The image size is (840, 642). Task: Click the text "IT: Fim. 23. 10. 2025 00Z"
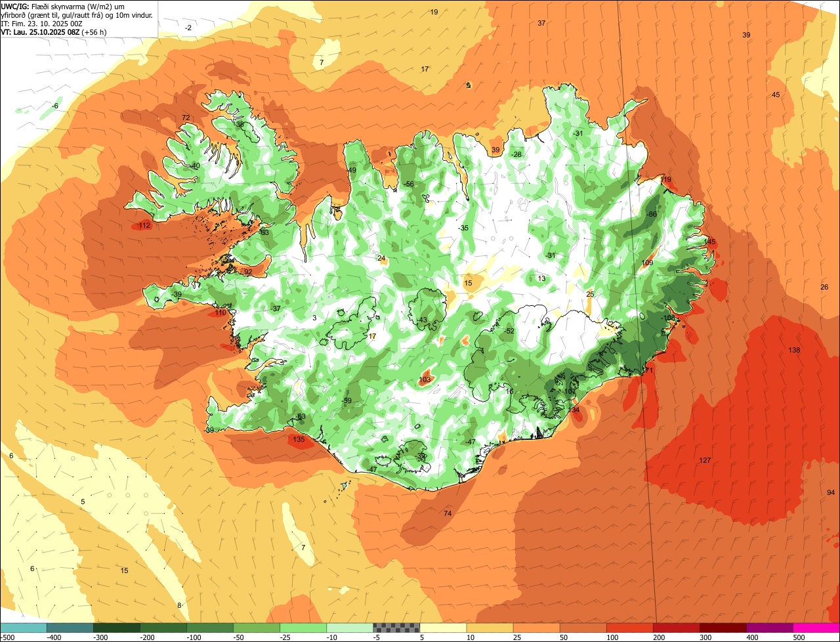pyautogui.click(x=42, y=23)
